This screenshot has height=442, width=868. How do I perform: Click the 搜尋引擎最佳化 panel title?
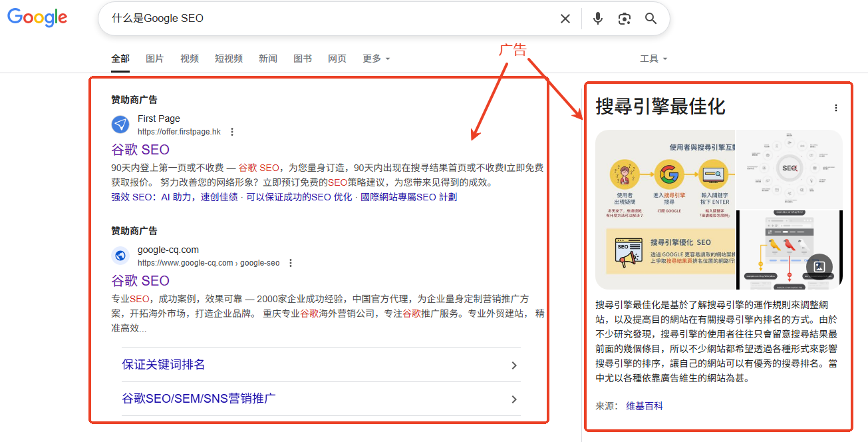660,107
